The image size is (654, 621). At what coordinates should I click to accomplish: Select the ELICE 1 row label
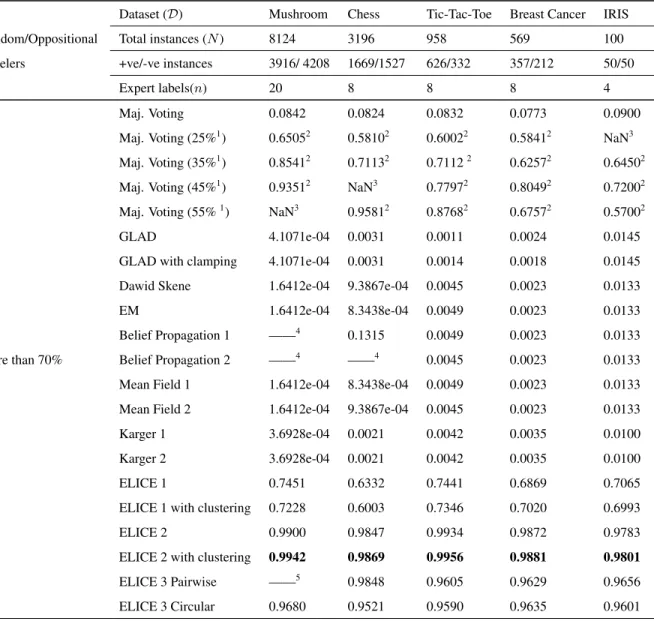142,483
